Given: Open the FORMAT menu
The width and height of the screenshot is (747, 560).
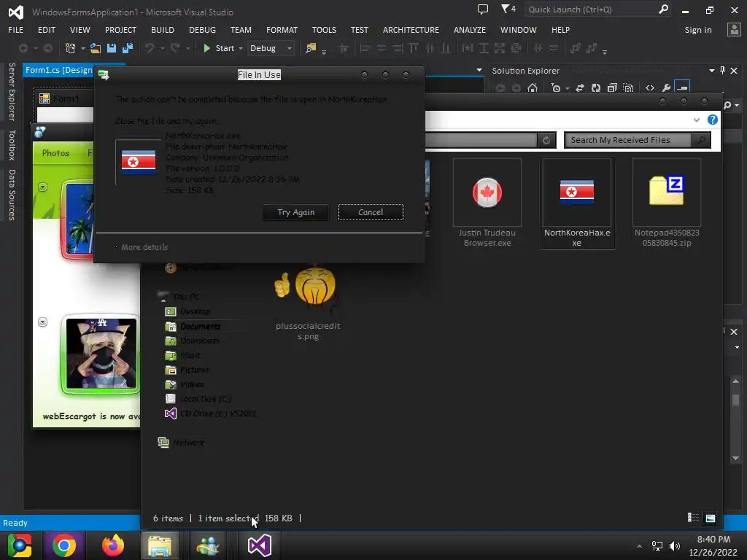Looking at the screenshot, I should tap(282, 29).
